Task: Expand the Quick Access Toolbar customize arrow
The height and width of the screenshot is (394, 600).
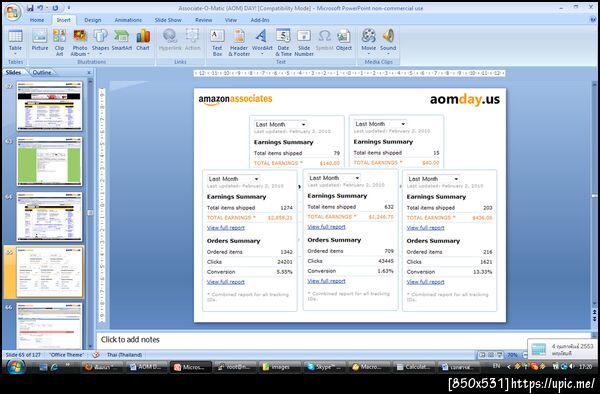Action: click(x=69, y=8)
